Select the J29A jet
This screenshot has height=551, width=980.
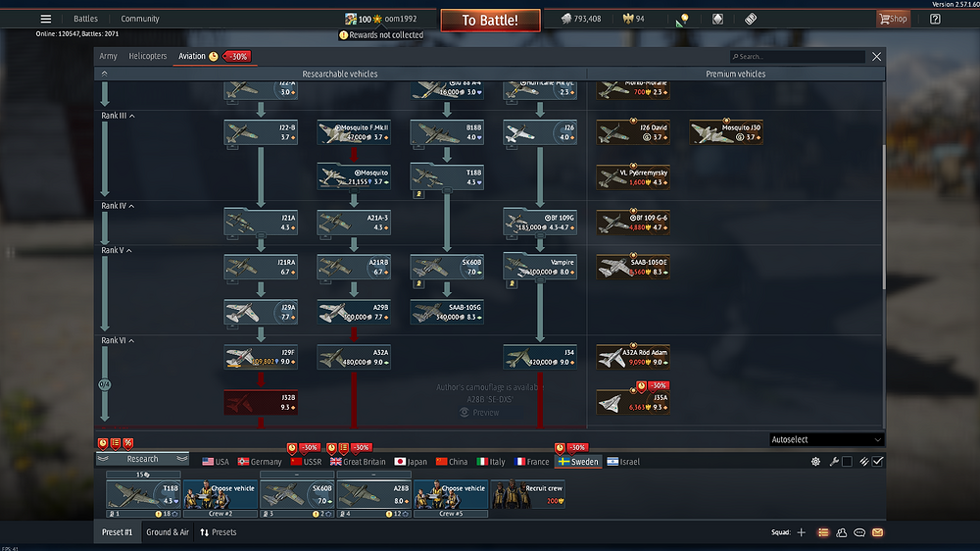tap(261, 312)
